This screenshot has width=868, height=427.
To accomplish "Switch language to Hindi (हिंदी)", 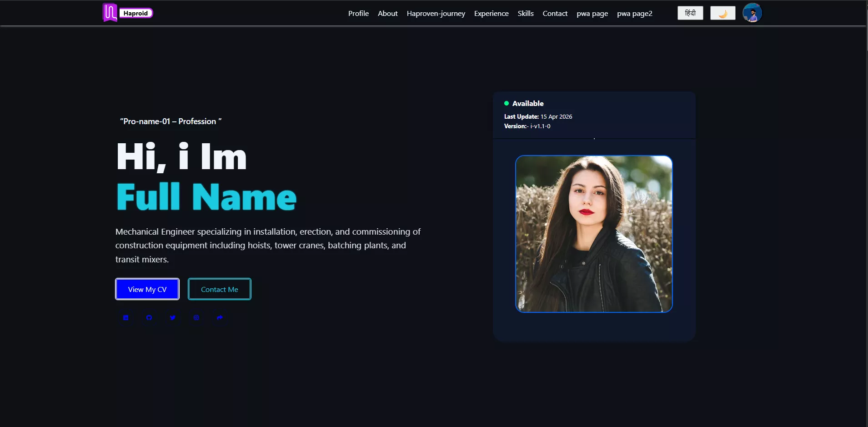I will [x=690, y=13].
